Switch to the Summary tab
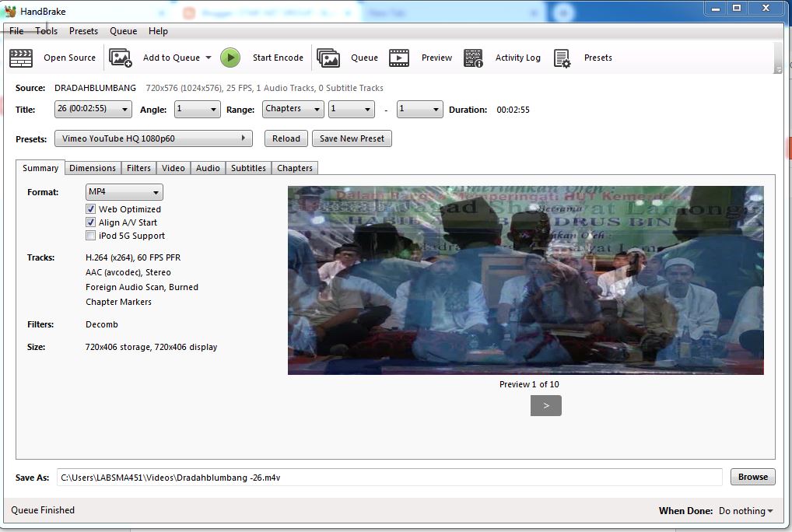The height and width of the screenshot is (532, 792). [x=40, y=168]
